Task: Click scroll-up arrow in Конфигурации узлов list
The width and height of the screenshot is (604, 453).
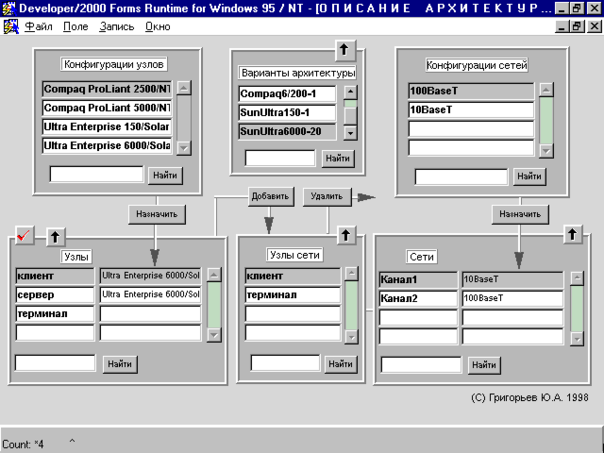Action: tap(184, 88)
